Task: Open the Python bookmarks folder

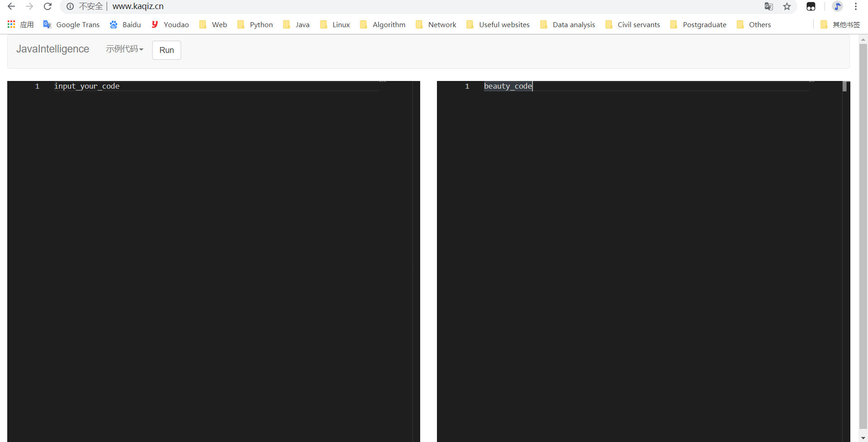Action: [255, 24]
